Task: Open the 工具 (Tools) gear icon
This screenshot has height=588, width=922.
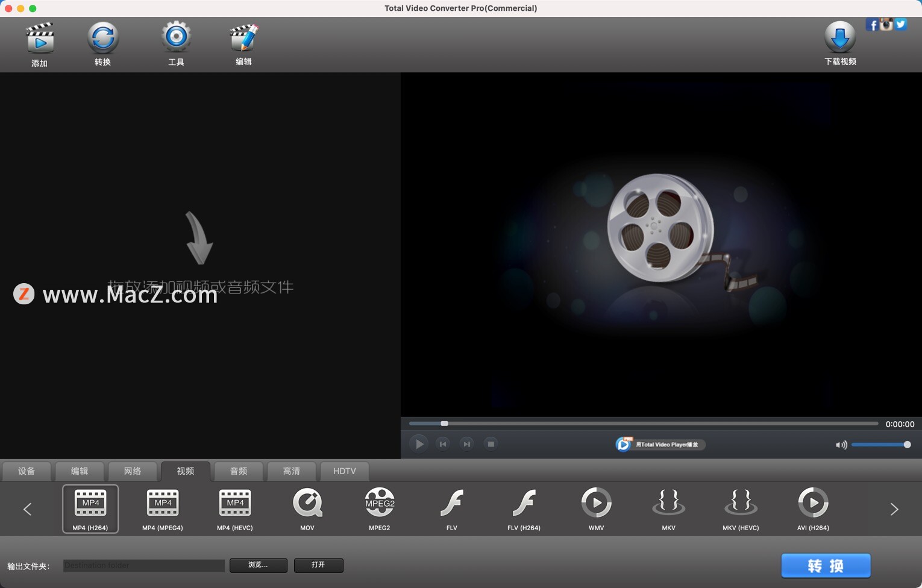Action: (176, 37)
